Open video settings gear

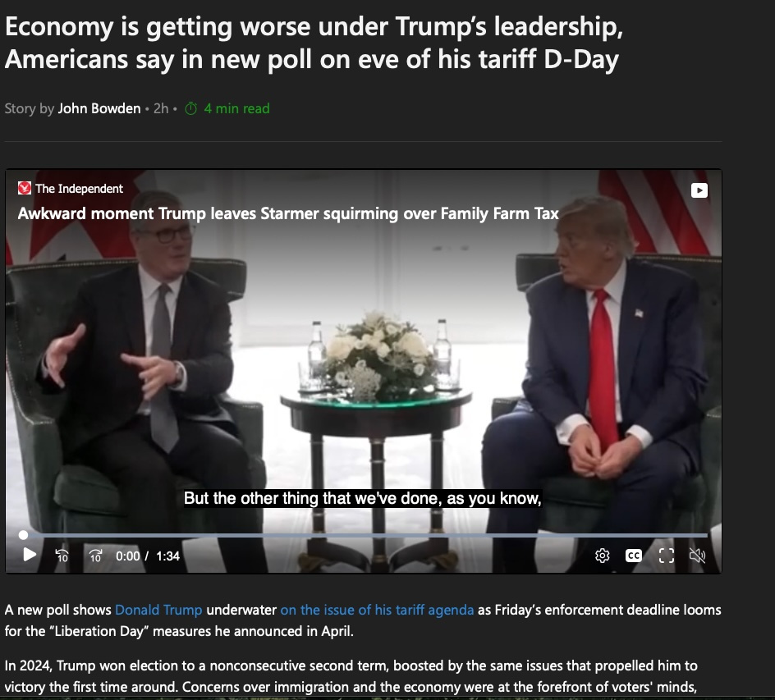(602, 556)
